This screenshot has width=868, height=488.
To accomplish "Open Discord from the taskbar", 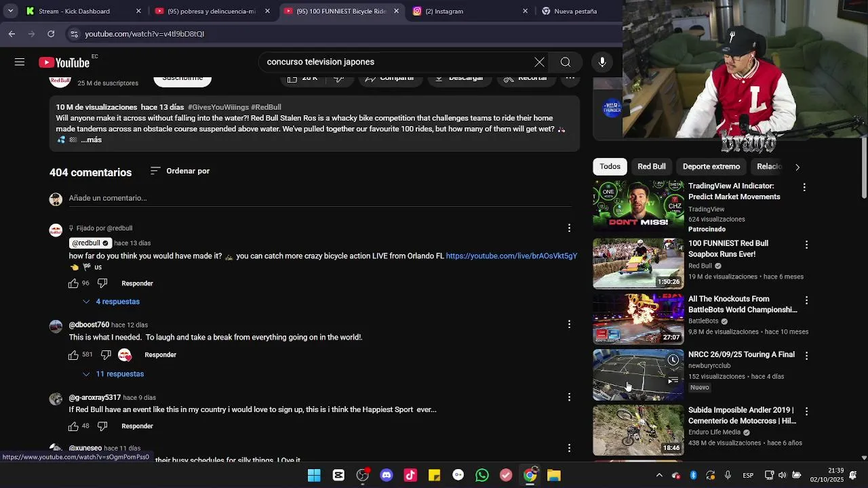I will (x=387, y=475).
